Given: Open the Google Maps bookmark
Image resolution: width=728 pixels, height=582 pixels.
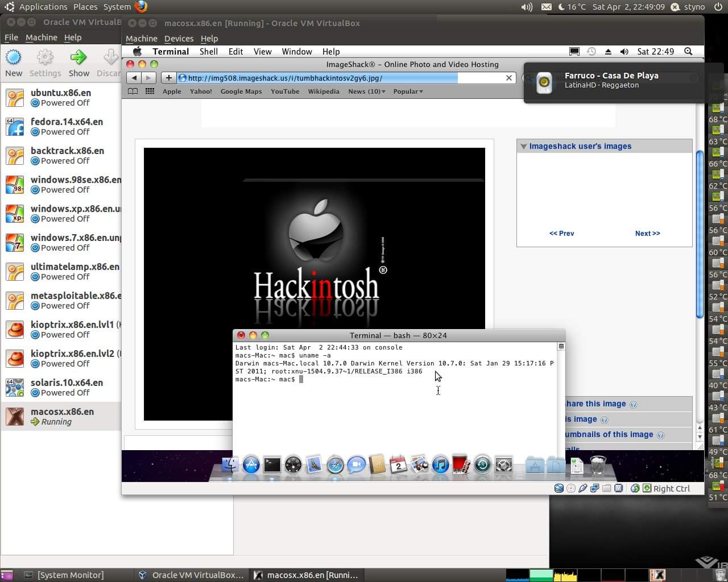Looking at the screenshot, I should [x=241, y=92].
